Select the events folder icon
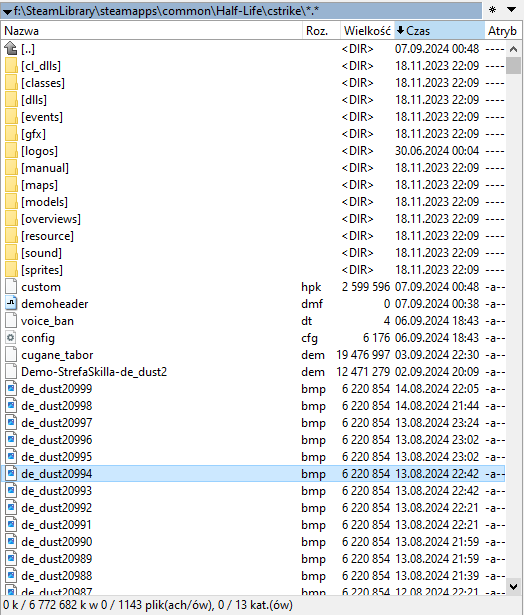The height and width of the screenshot is (615, 524). tap(11, 117)
